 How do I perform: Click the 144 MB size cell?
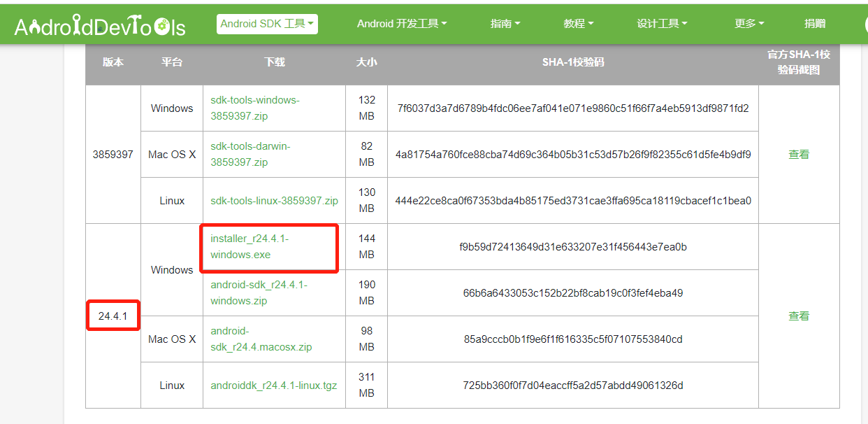(367, 247)
